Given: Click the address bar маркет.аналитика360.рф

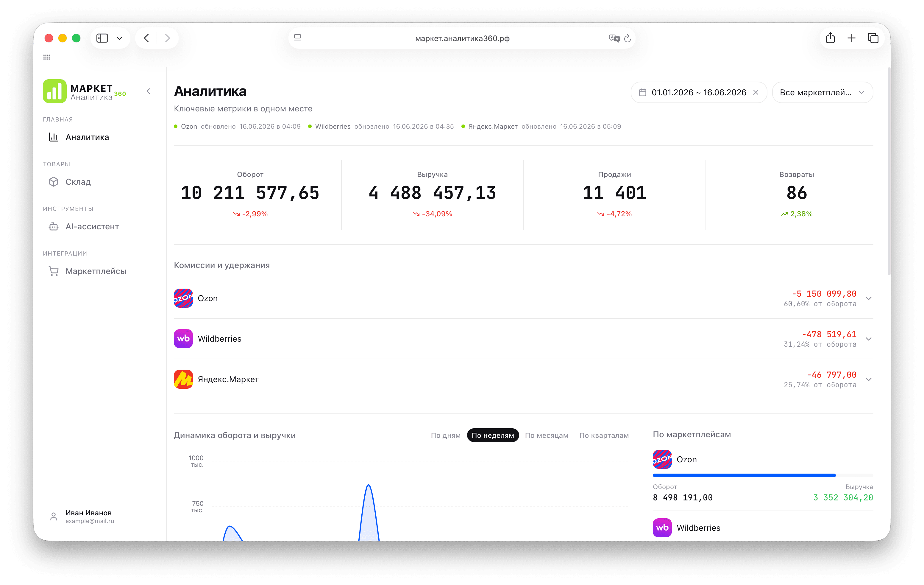Looking at the screenshot, I should pos(462,38).
